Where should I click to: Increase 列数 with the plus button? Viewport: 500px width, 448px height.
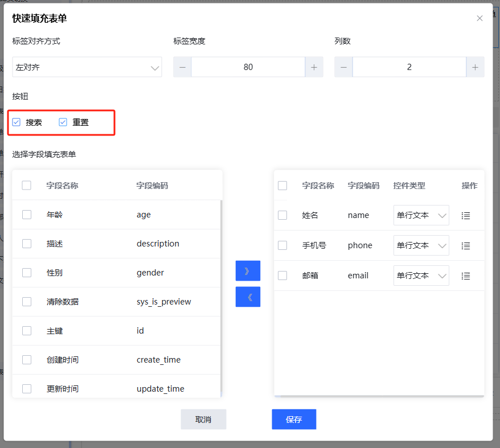[x=475, y=67]
